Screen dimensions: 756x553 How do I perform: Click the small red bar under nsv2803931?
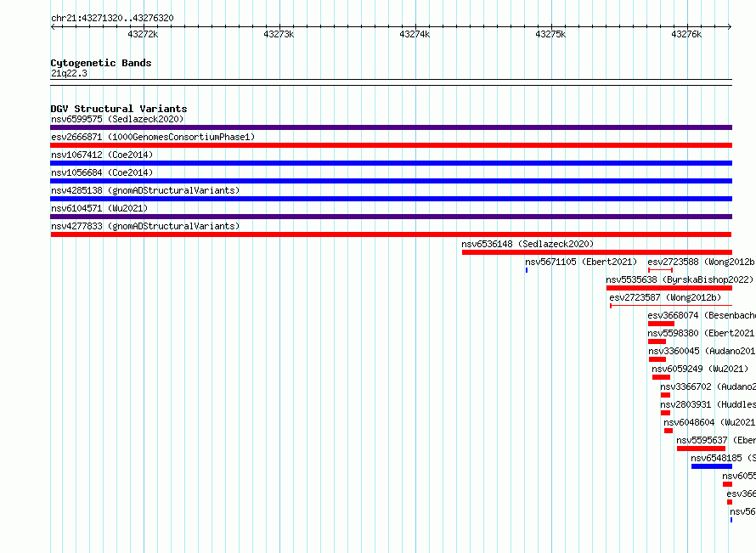tap(665, 413)
